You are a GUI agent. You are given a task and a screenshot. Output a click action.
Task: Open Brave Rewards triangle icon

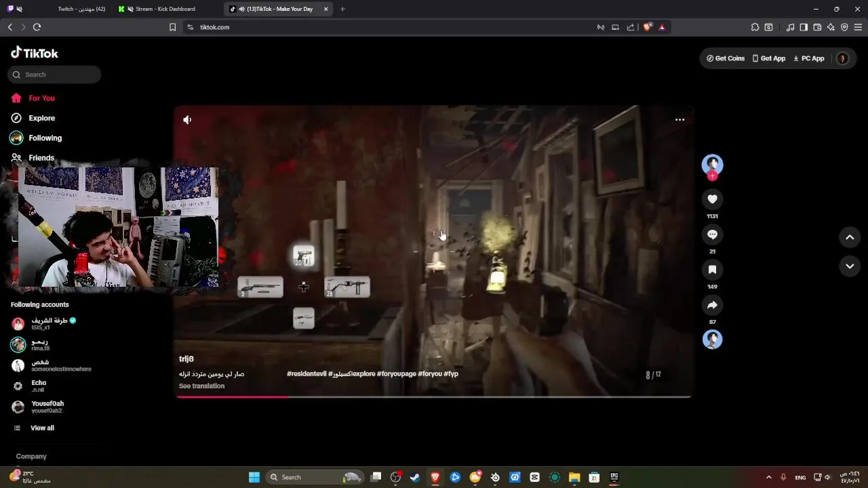662,27
